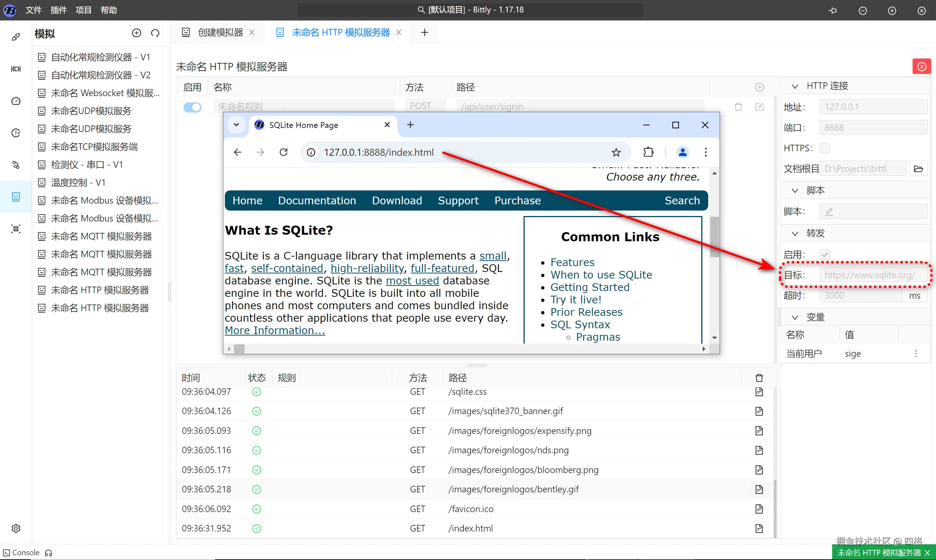The width and height of the screenshot is (936, 560).
Task: Stop server with red button
Action: 922,67
